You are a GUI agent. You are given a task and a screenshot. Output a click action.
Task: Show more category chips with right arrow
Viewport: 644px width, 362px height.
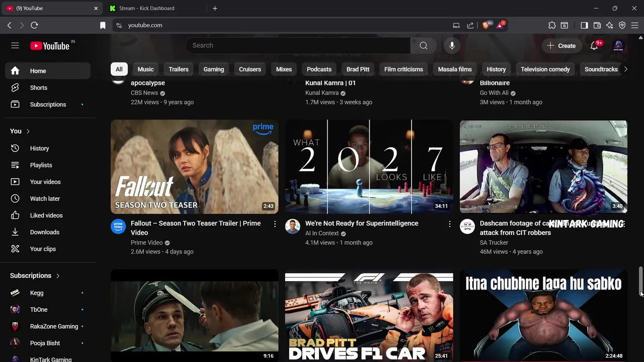(625, 69)
